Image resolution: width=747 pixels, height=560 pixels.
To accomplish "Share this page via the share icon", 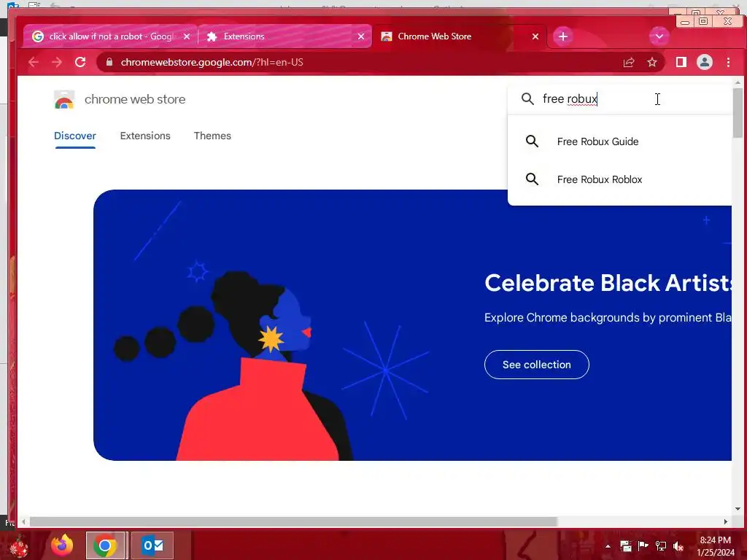I will coord(629,63).
